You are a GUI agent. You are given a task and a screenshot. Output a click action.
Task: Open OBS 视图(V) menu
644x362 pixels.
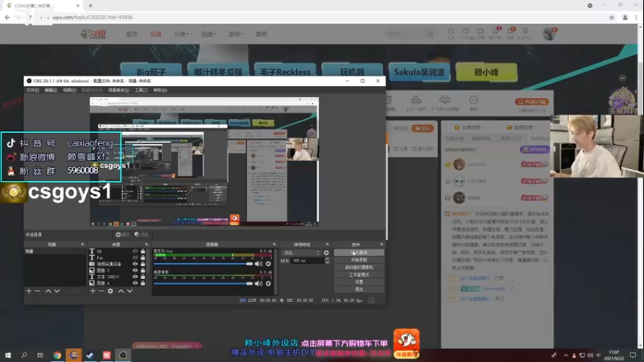[x=69, y=90]
